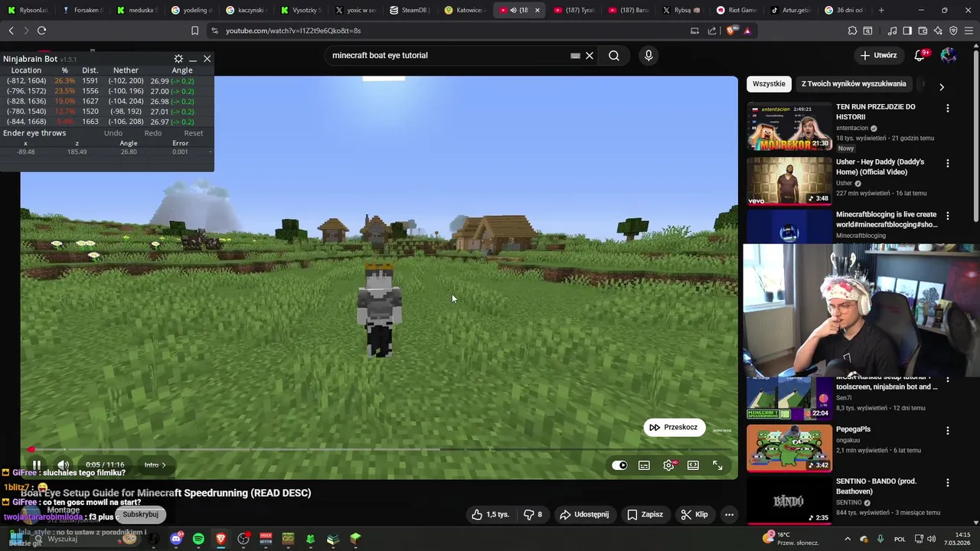Screen dimensions: 980x551
Task: Remove the ender eye throw row entry
Action: point(211,152)
